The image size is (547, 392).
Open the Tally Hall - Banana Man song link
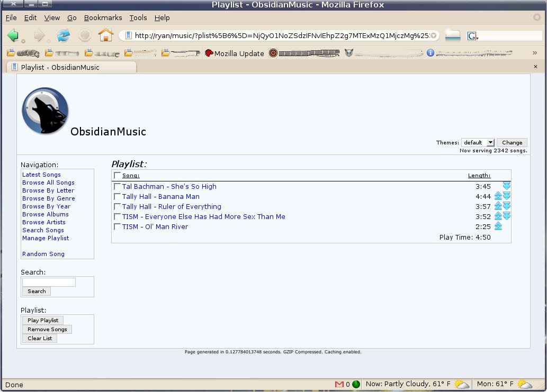point(161,196)
